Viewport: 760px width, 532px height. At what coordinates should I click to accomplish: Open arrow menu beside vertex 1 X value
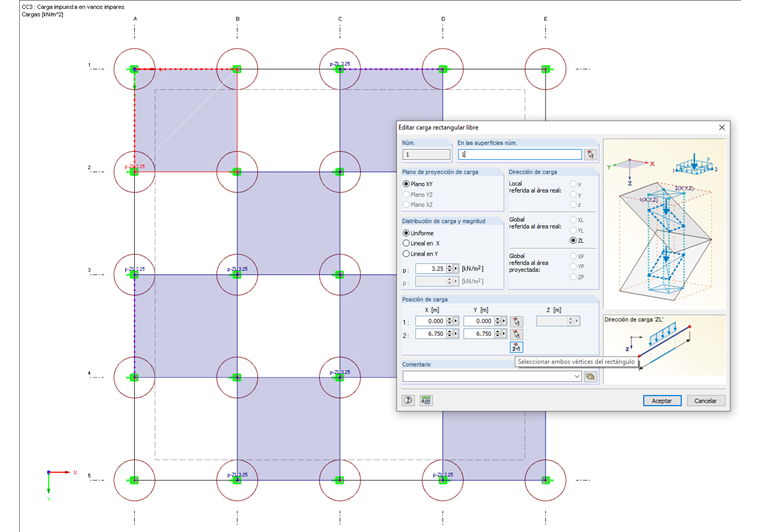point(456,321)
